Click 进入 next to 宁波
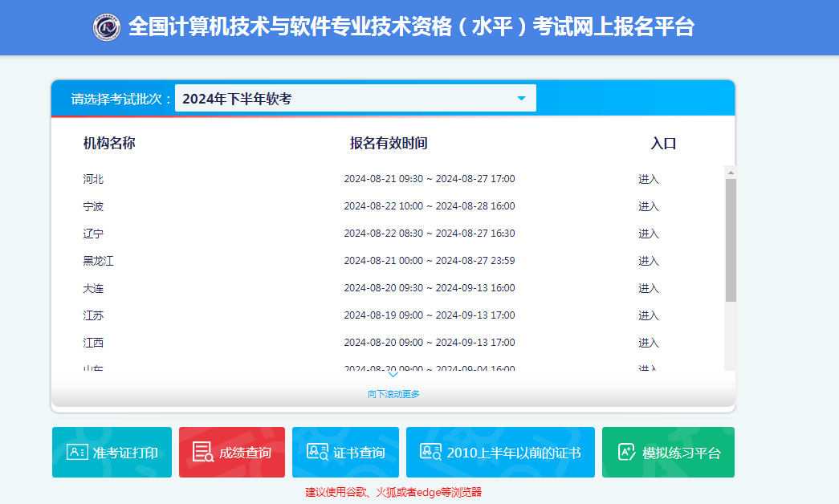The image size is (839, 504). [648, 205]
